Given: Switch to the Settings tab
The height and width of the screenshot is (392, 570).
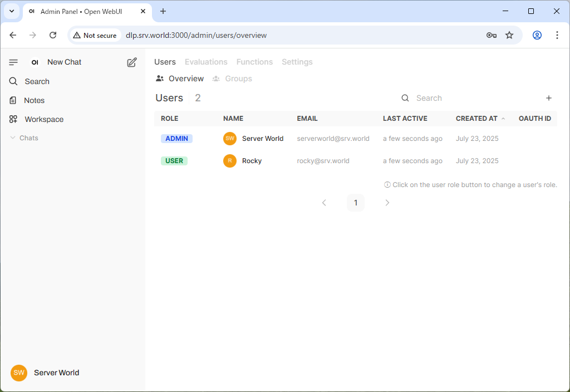Looking at the screenshot, I should [x=297, y=62].
